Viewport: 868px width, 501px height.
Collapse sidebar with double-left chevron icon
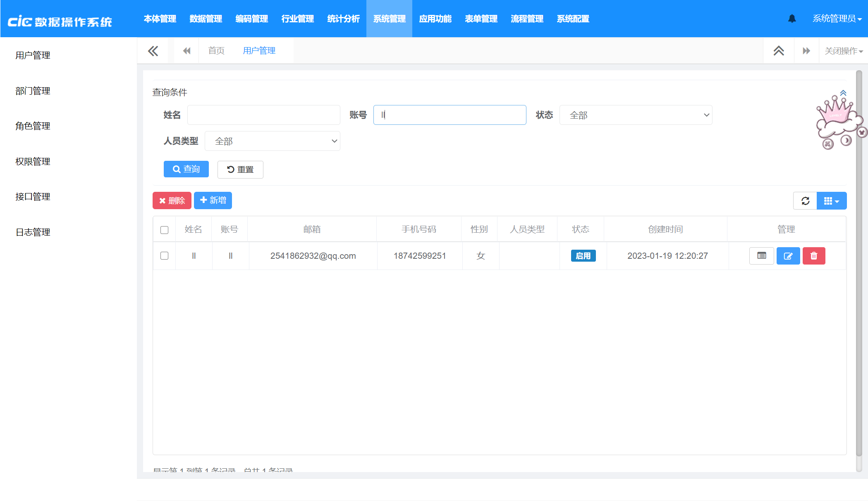pyautogui.click(x=153, y=51)
